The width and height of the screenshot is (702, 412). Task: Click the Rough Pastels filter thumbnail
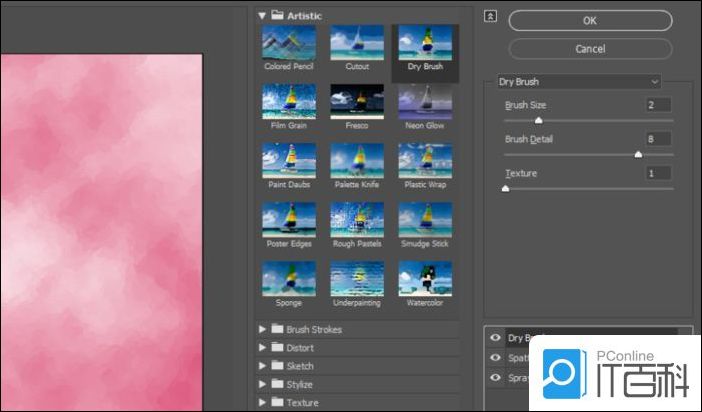pyautogui.click(x=357, y=220)
